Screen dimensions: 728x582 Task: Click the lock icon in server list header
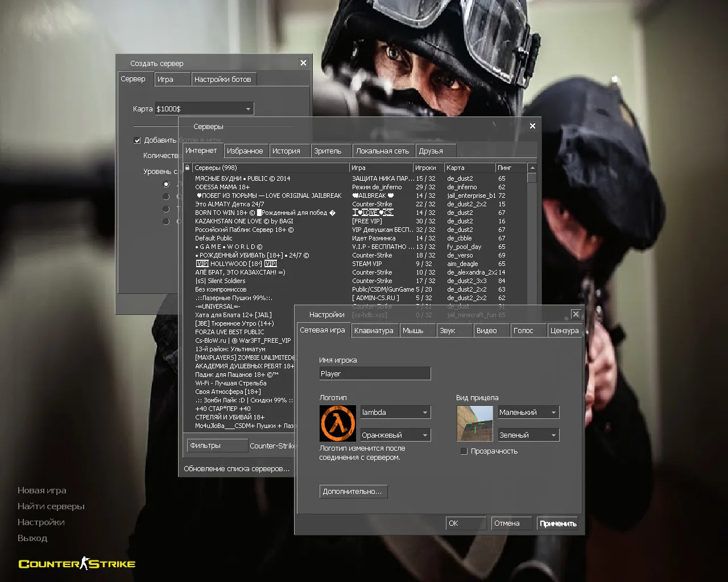pos(187,168)
